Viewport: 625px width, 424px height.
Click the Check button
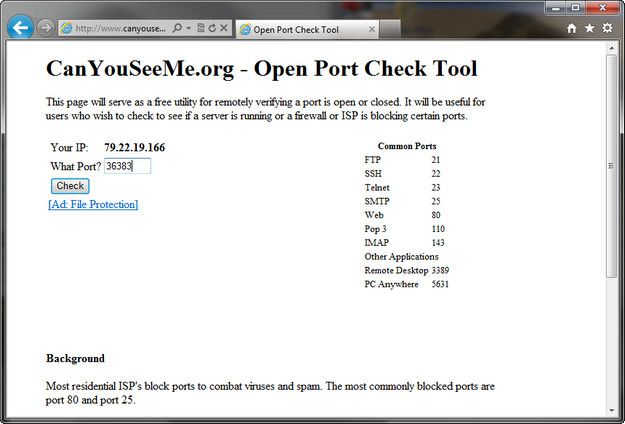(x=70, y=186)
